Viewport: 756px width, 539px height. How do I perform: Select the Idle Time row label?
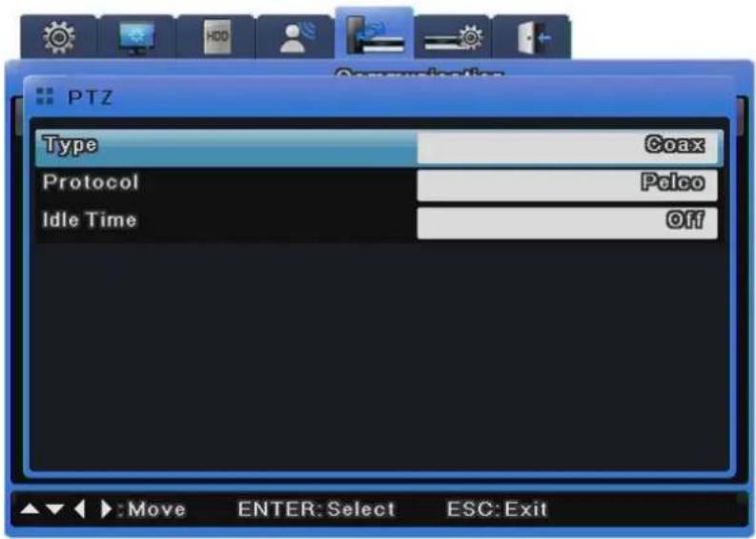coord(90,220)
